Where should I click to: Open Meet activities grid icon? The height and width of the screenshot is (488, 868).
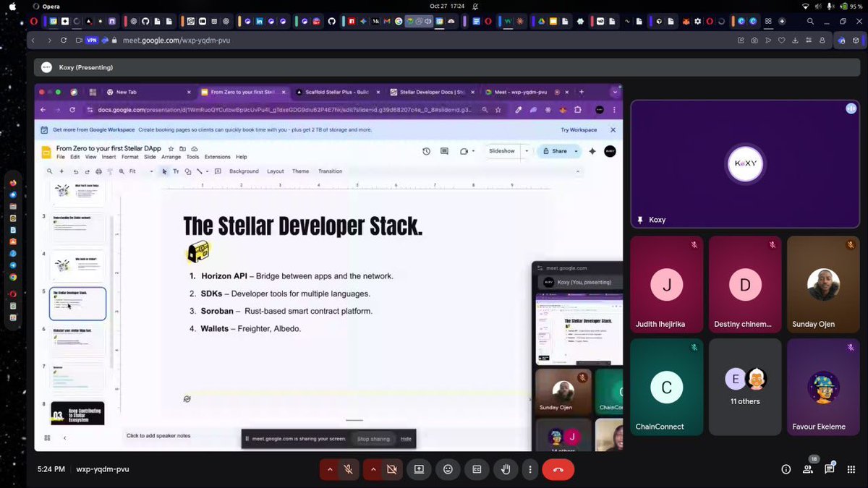(851, 469)
